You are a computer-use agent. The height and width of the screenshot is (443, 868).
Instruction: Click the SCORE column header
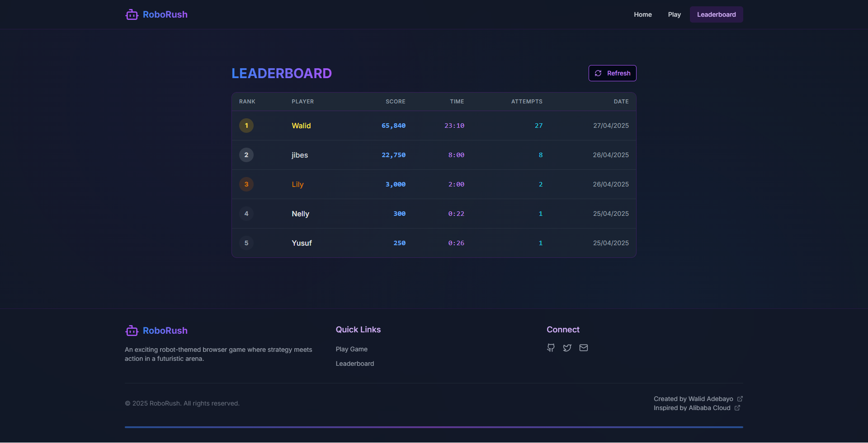point(396,102)
